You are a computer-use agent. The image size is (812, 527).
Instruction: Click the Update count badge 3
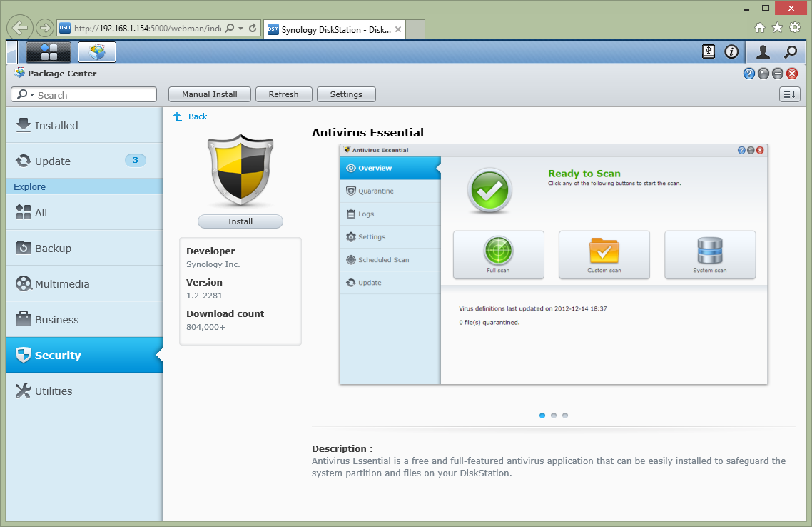[135, 160]
